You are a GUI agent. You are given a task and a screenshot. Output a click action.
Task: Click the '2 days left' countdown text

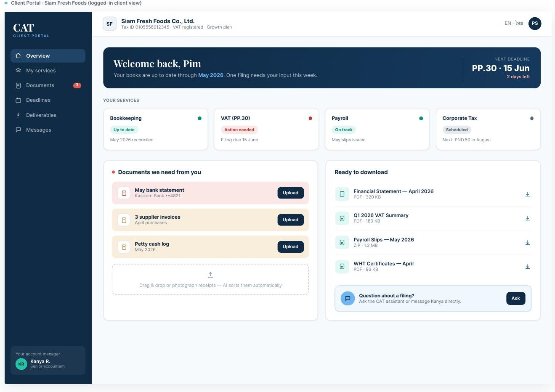coord(518,77)
